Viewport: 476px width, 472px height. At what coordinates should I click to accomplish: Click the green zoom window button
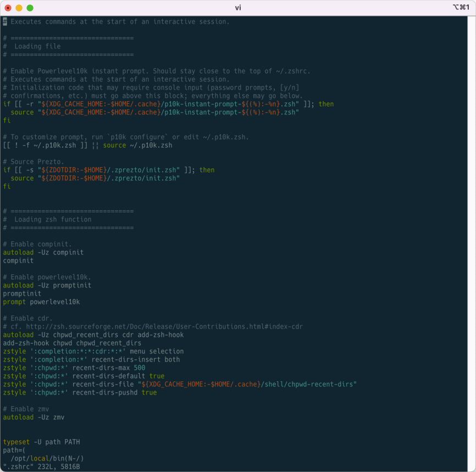point(30,8)
